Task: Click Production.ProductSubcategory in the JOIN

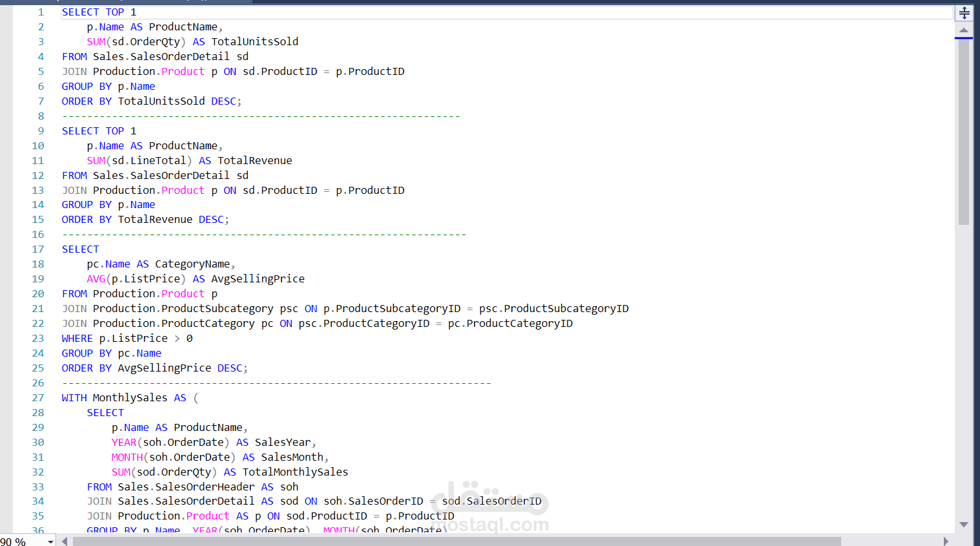Action: coord(183,309)
